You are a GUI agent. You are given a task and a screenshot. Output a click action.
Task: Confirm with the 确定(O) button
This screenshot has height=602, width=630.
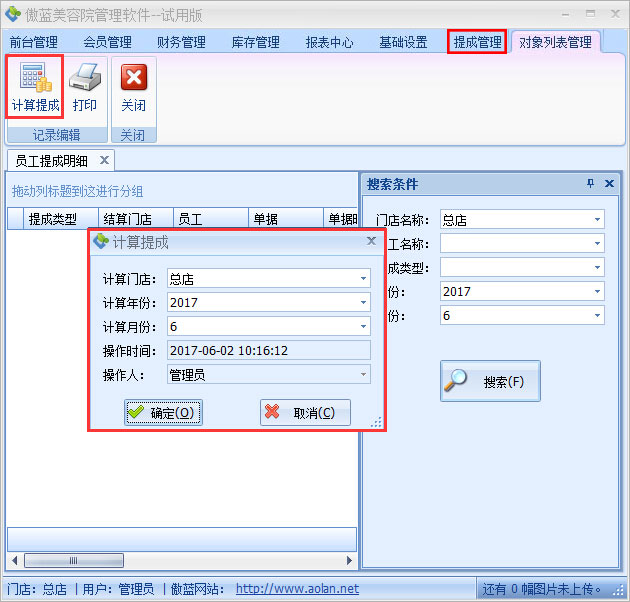click(163, 412)
